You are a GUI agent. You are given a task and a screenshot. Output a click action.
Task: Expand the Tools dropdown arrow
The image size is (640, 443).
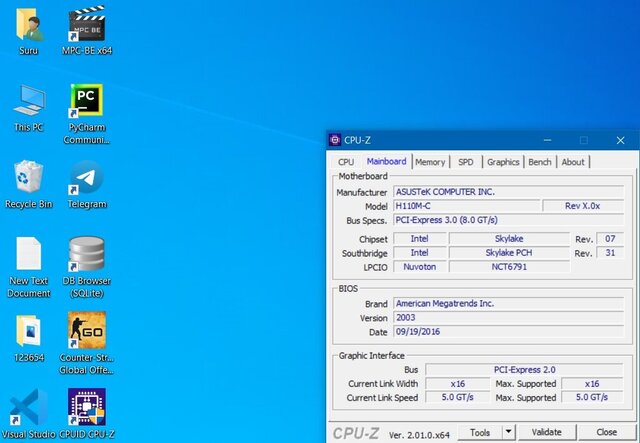point(508,432)
